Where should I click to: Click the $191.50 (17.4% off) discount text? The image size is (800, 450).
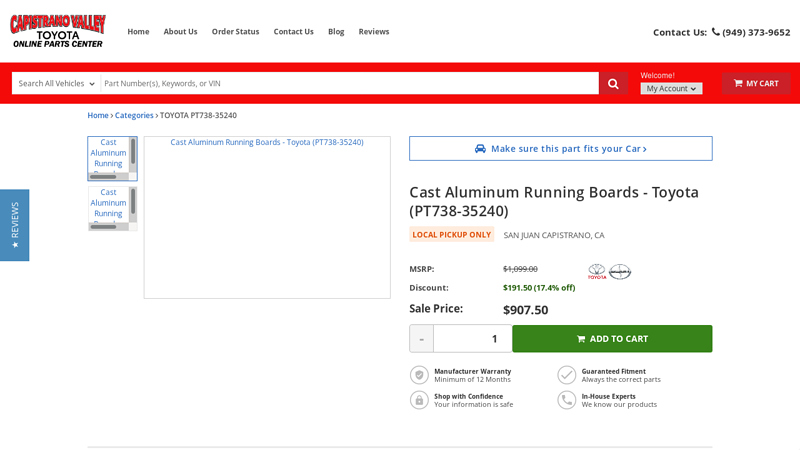click(x=539, y=288)
